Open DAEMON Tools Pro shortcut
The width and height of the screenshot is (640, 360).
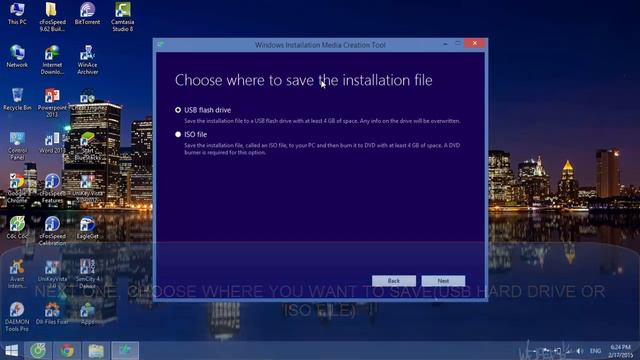pos(17,317)
